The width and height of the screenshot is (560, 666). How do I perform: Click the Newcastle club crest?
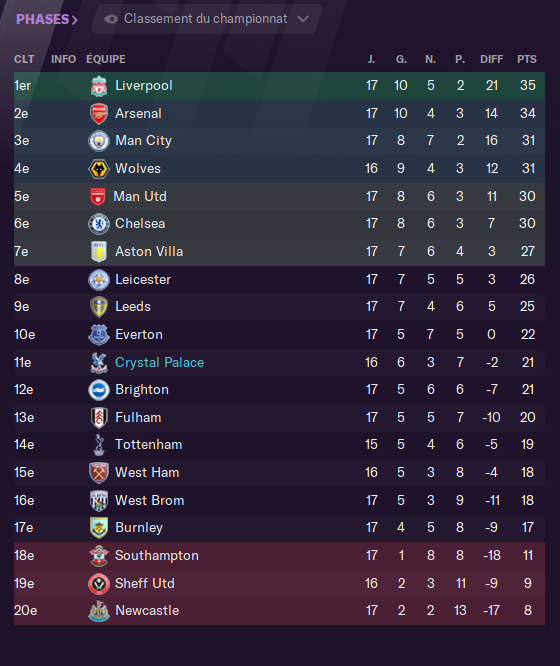pyautogui.click(x=99, y=611)
